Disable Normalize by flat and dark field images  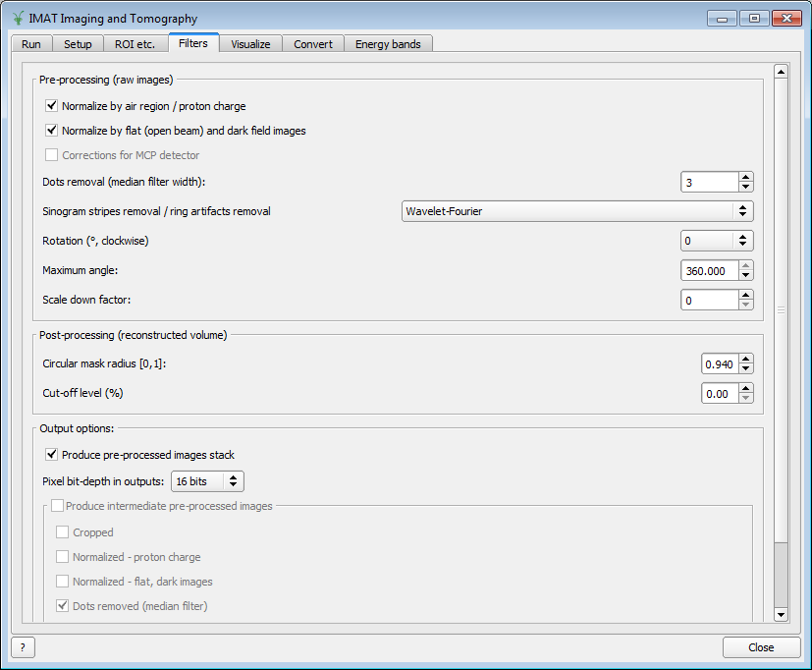click(x=51, y=130)
